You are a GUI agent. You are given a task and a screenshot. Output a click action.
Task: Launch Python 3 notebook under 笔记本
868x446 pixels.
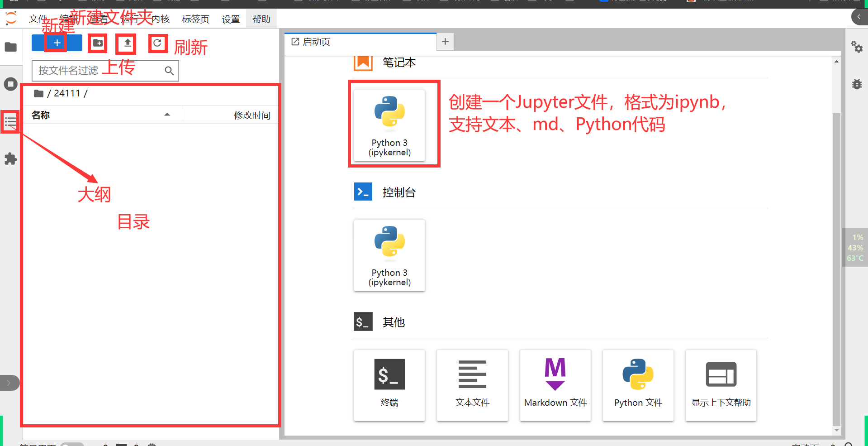pyautogui.click(x=389, y=125)
